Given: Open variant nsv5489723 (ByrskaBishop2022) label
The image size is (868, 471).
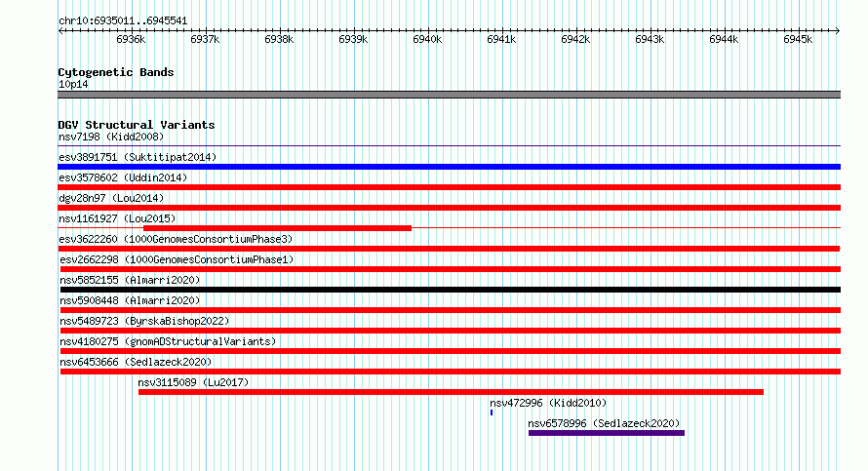Looking at the screenshot, I should pyautogui.click(x=144, y=321).
